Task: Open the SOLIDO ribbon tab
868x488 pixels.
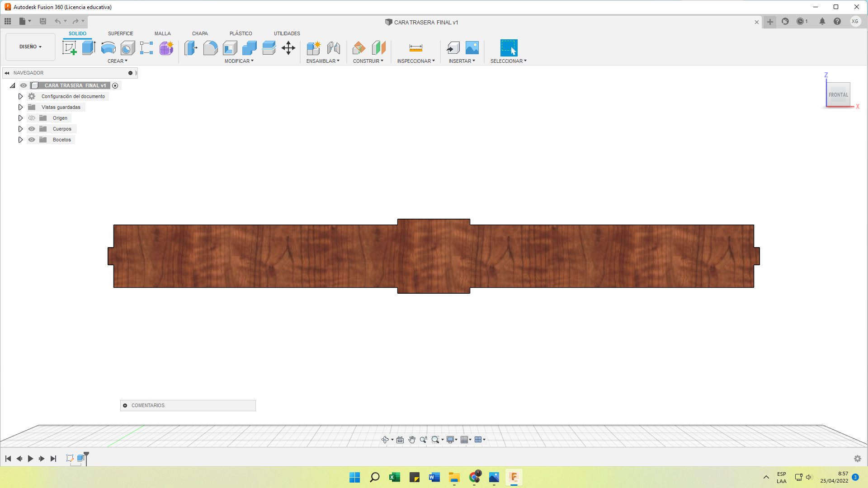Action: tap(77, 33)
